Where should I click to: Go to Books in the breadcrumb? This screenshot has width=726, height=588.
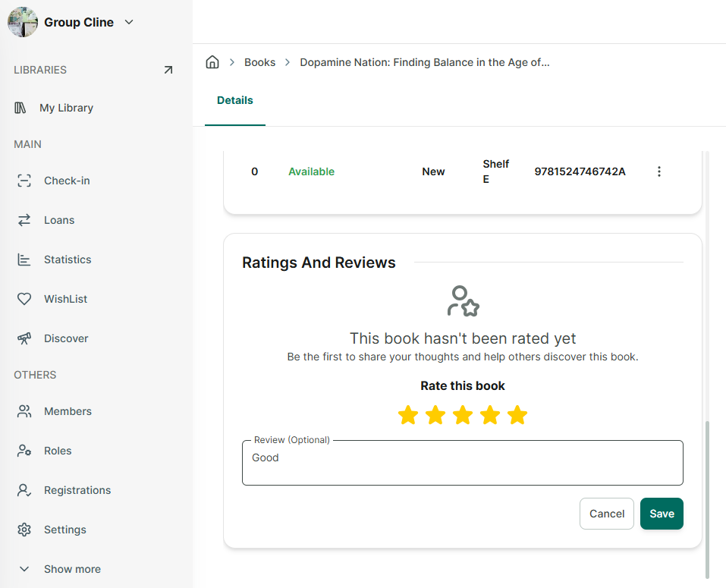[259, 62]
